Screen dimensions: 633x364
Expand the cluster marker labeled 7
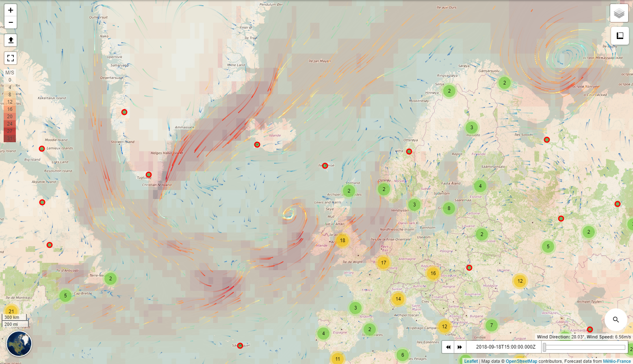pyautogui.click(x=492, y=325)
